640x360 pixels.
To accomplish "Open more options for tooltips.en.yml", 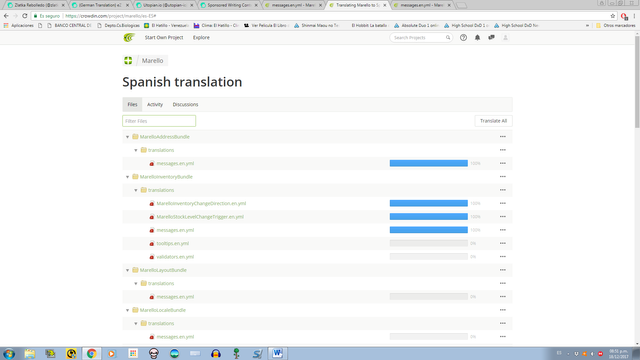I will click(x=503, y=243).
